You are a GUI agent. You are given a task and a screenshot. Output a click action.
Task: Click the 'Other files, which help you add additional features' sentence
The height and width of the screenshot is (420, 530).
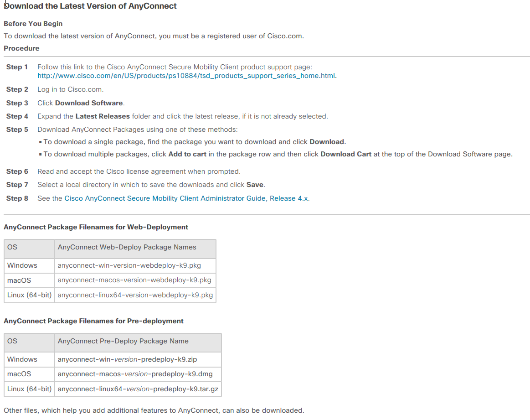pyautogui.click(x=154, y=410)
